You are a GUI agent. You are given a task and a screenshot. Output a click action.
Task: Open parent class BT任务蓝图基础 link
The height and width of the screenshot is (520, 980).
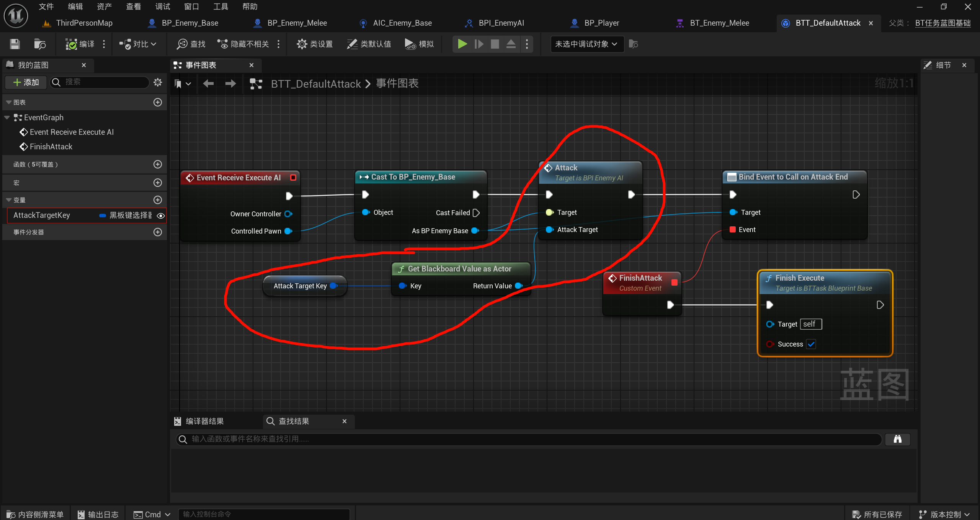pyautogui.click(x=942, y=23)
